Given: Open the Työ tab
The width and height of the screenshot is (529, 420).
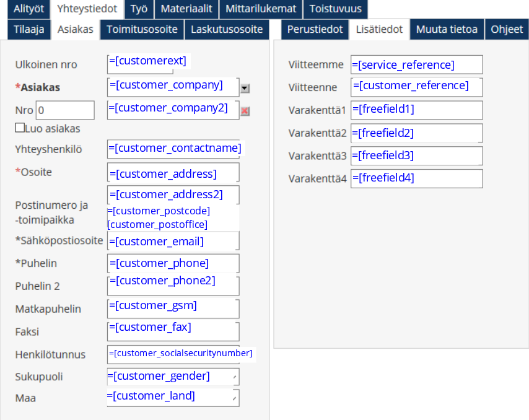Looking at the screenshot, I should coord(139,9).
